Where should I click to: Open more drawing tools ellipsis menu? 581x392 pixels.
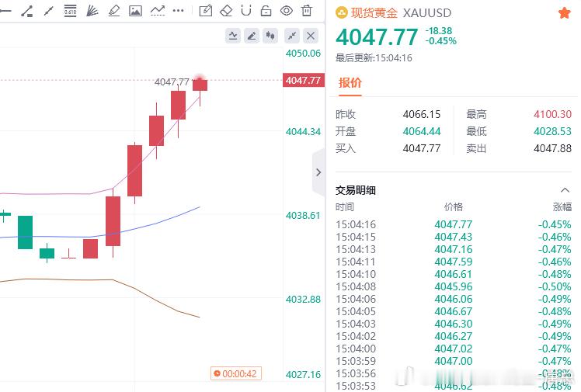pyautogui.click(x=178, y=11)
